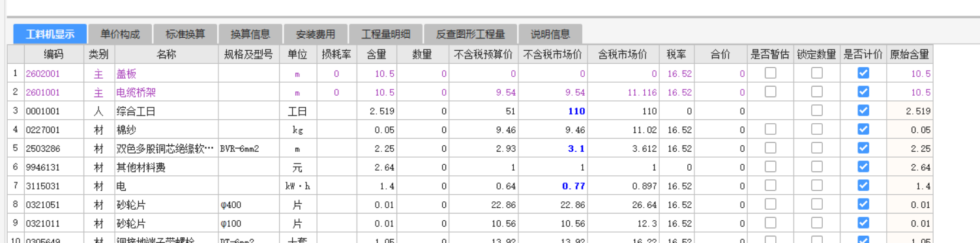Enable 锁定数量 for BVR-6mm2 wire row

(817, 148)
